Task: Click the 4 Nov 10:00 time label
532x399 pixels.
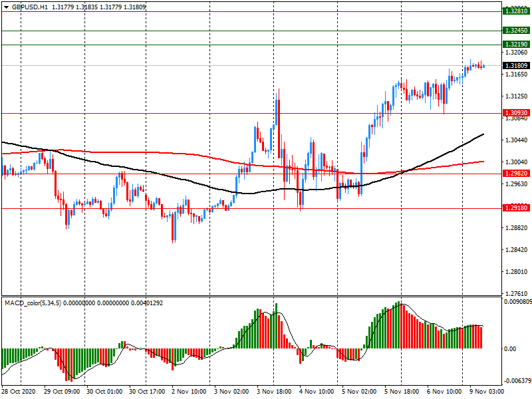Action: [x=317, y=392]
